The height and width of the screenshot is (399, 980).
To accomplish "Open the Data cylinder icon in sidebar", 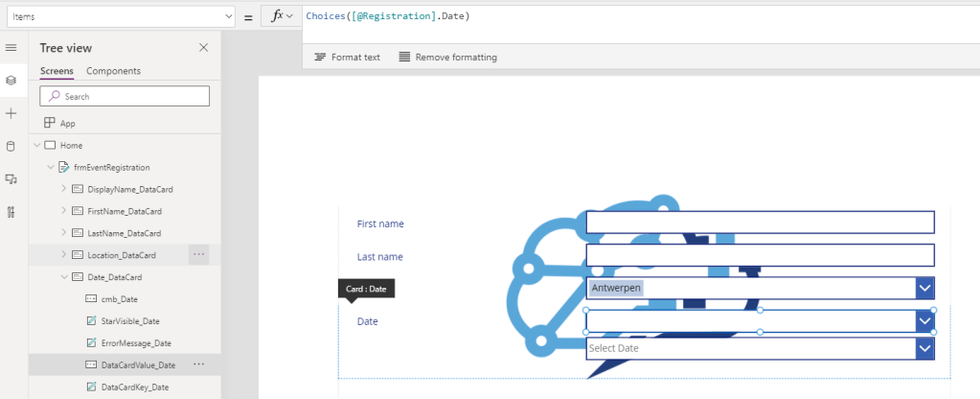I will point(11,146).
